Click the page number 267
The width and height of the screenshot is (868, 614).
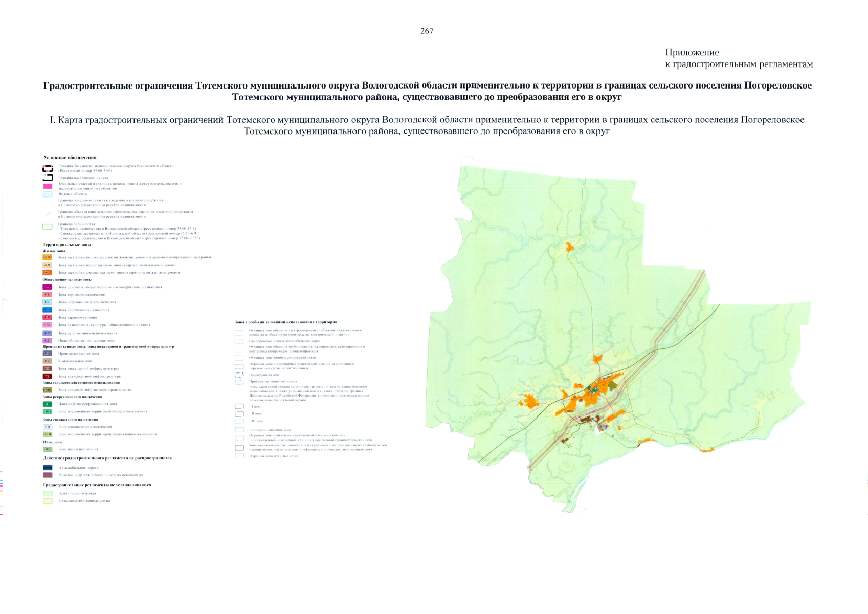pyautogui.click(x=427, y=31)
